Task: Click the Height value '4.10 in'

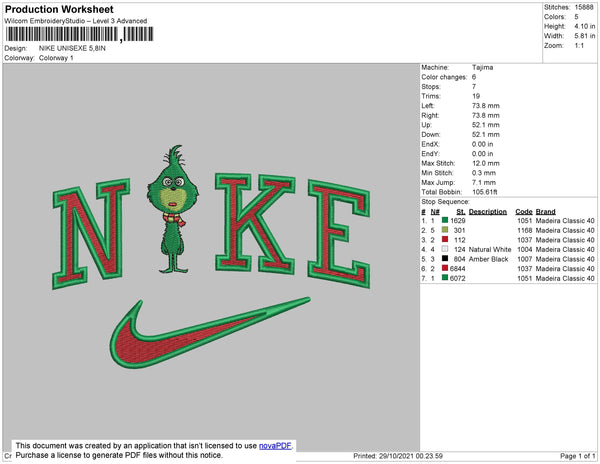Action: (x=585, y=26)
